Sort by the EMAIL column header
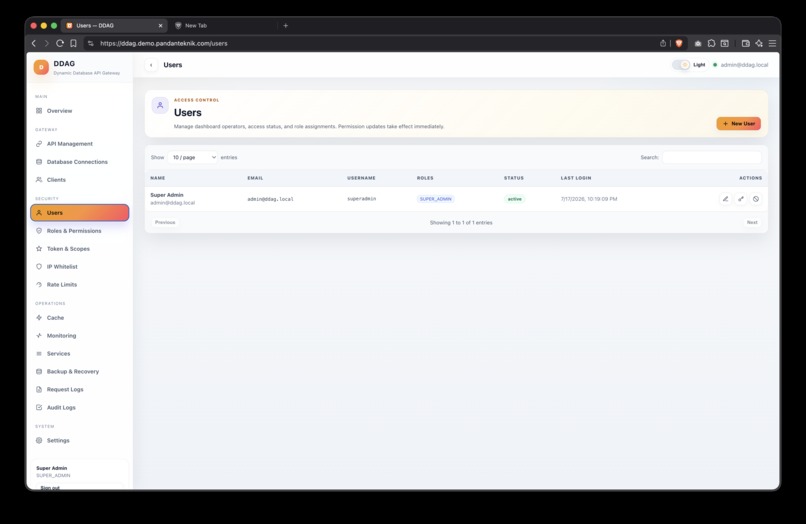This screenshot has height=524, width=806. pyautogui.click(x=255, y=178)
